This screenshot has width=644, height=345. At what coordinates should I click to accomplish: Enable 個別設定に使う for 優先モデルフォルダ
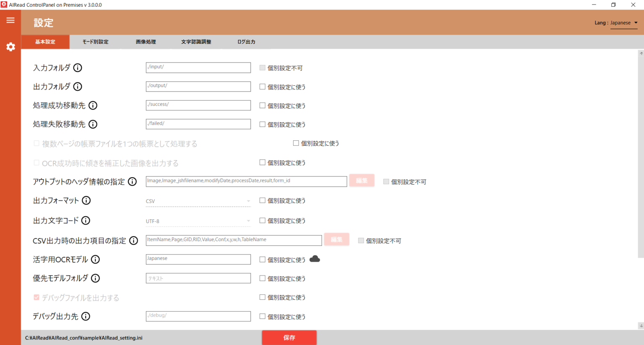(x=262, y=278)
